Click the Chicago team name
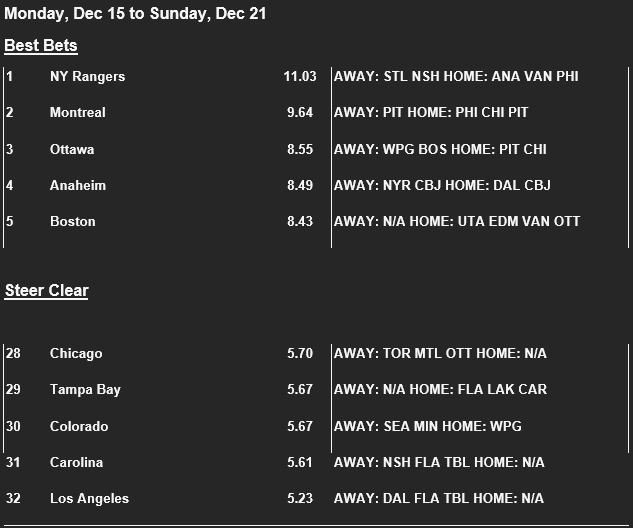This screenshot has height=528, width=633. click(x=76, y=353)
